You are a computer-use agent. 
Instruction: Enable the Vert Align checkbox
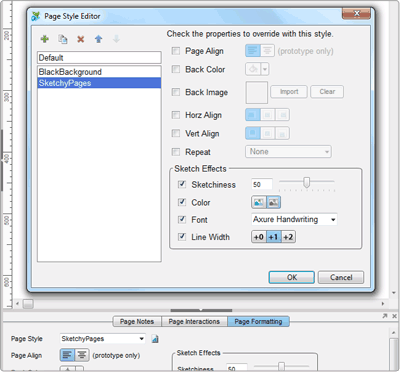tap(176, 133)
